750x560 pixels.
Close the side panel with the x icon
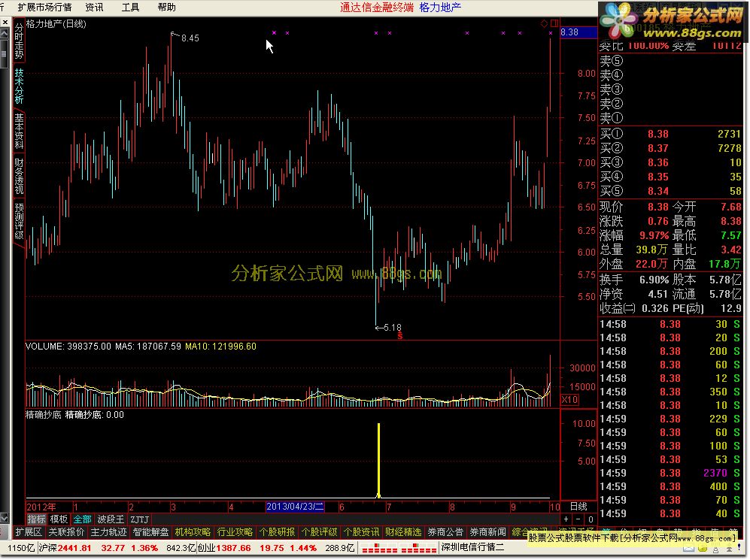5,23
